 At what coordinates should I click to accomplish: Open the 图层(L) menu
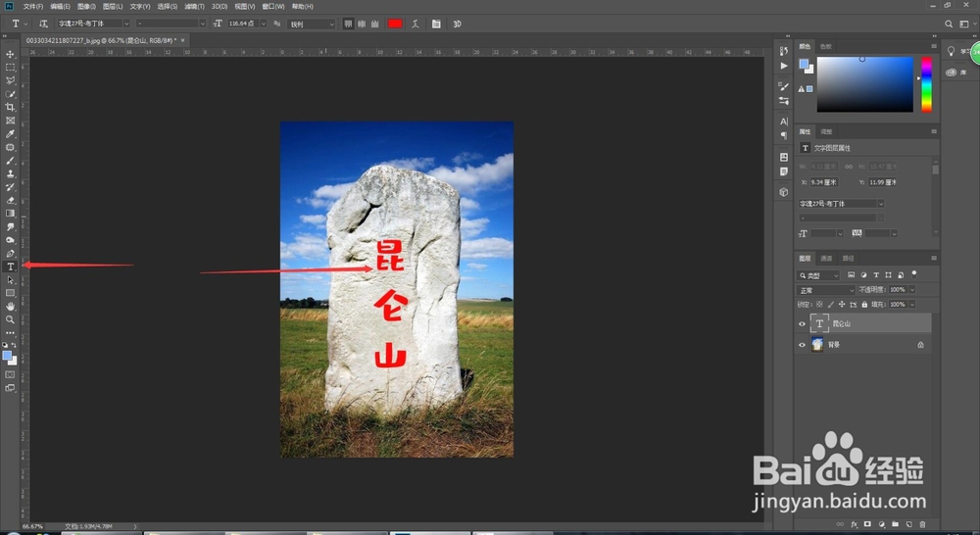pyautogui.click(x=113, y=6)
